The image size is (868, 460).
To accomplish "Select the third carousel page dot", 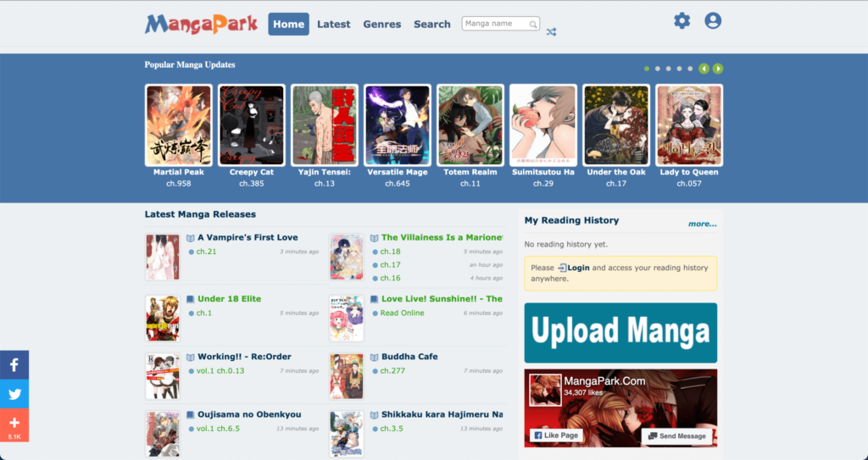I will point(669,69).
